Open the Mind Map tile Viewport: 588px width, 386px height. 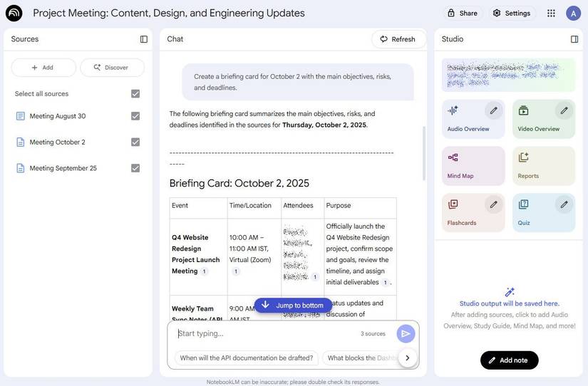point(473,165)
